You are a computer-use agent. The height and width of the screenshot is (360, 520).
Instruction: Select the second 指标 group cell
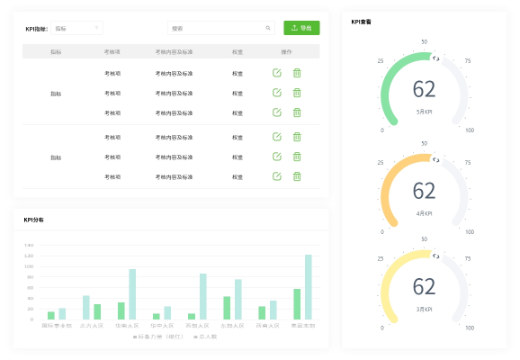tap(56, 157)
